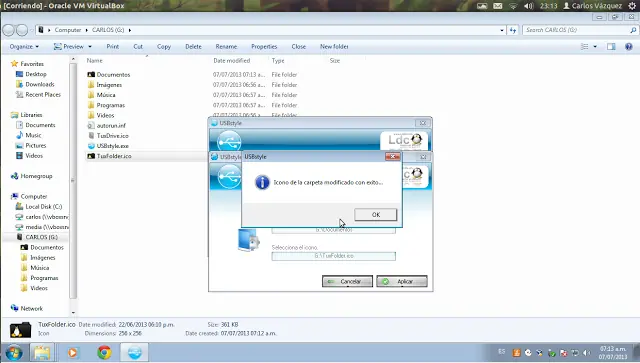Click the TuxFolder.ico thumbnail in details pane
The image size is (640, 363).
20,330
